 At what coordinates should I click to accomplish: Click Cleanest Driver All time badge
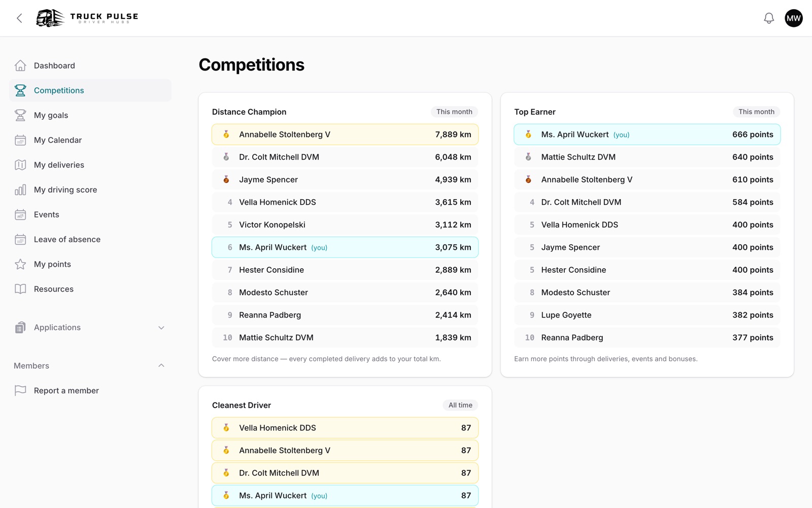pos(460,405)
